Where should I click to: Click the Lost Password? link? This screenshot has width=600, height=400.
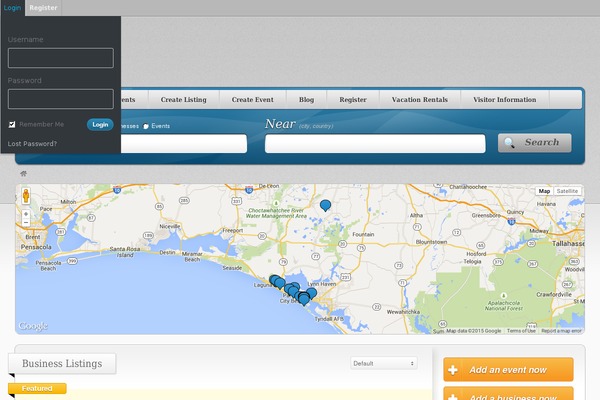pyautogui.click(x=32, y=144)
